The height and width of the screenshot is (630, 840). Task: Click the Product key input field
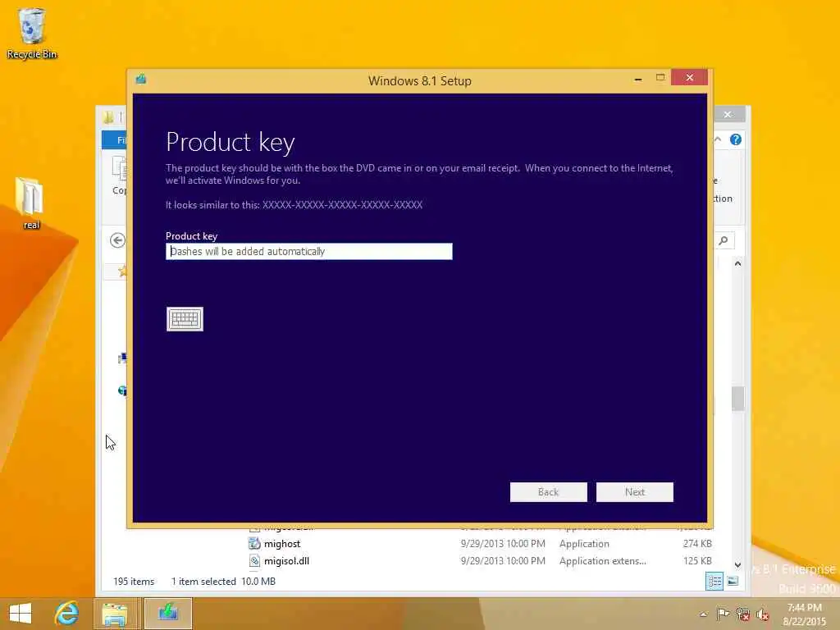(x=309, y=251)
